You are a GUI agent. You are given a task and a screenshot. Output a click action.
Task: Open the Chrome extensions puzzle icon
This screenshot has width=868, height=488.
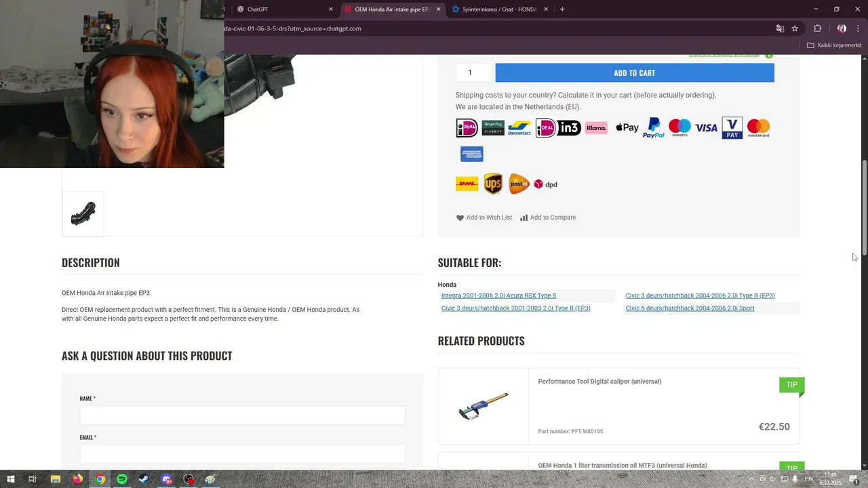tap(817, 28)
